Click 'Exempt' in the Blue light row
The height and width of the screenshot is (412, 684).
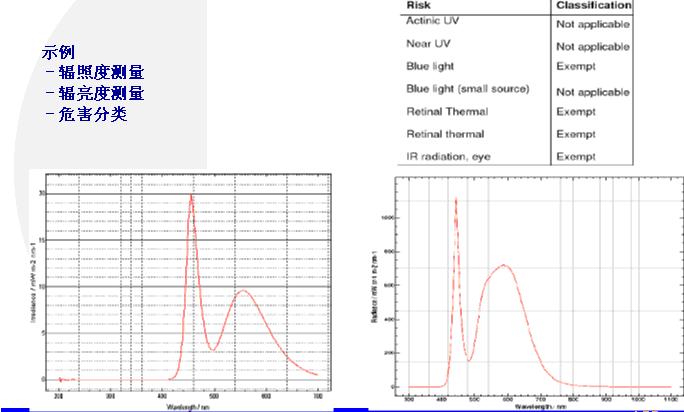[x=576, y=66]
